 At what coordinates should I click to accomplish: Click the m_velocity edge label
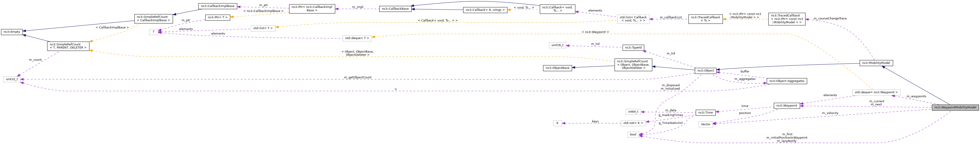[830, 113]
